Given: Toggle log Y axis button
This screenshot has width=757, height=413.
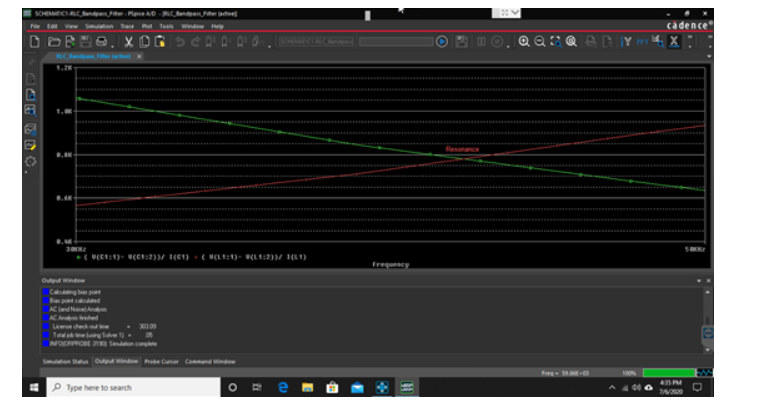Looking at the screenshot, I should [627, 42].
